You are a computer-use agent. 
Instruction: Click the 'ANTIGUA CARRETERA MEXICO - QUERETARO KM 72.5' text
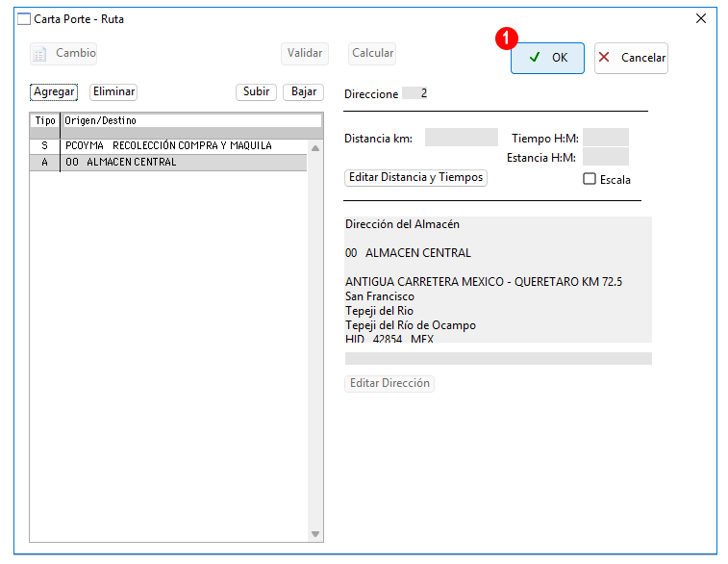pyautogui.click(x=484, y=282)
